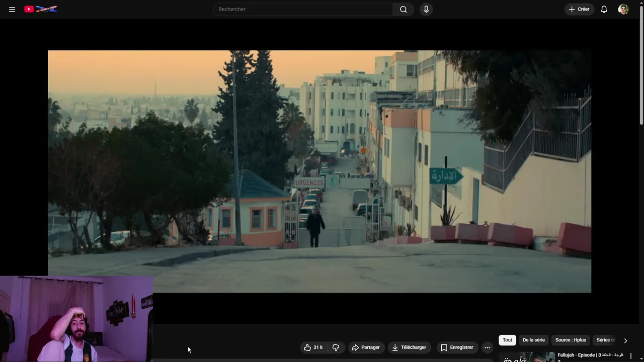Show more chips with right chevron
This screenshot has width=644, height=362.
pyautogui.click(x=625, y=340)
